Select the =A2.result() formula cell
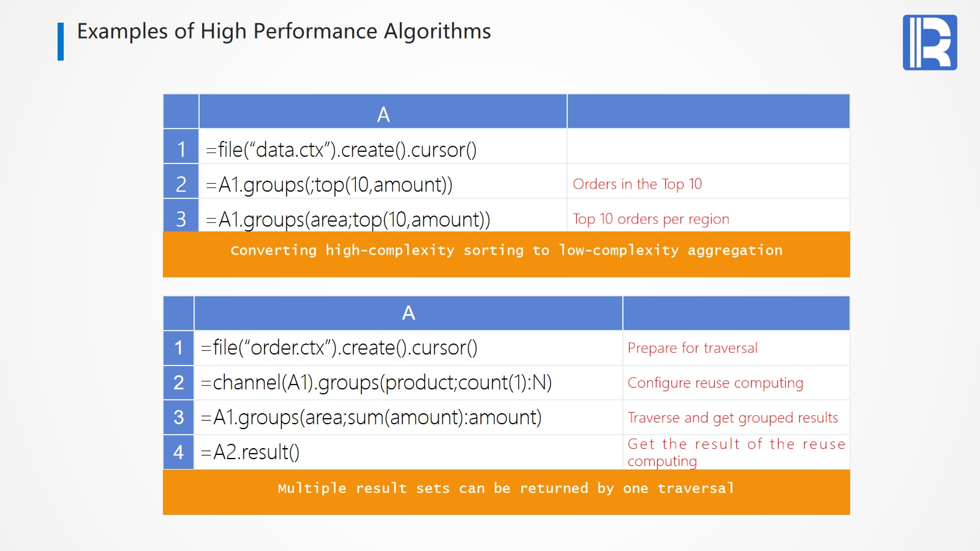This screenshot has height=551, width=980. tap(250, 452)
